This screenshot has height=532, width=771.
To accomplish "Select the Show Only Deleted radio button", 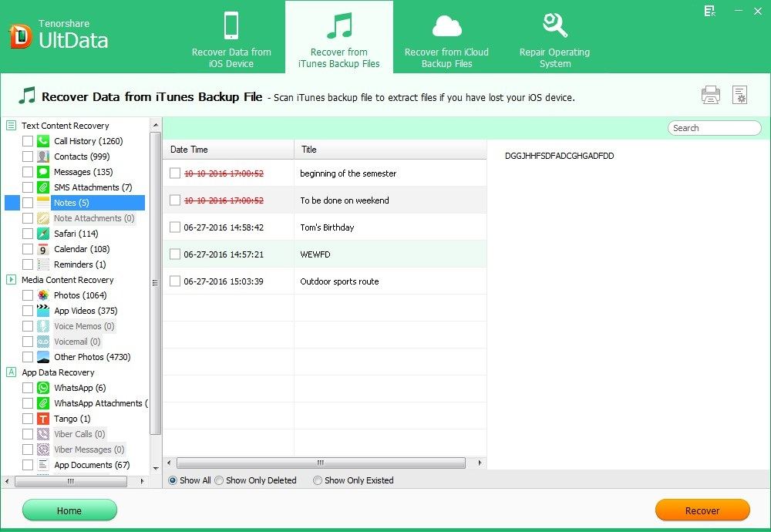I will (x=218, y=480).
